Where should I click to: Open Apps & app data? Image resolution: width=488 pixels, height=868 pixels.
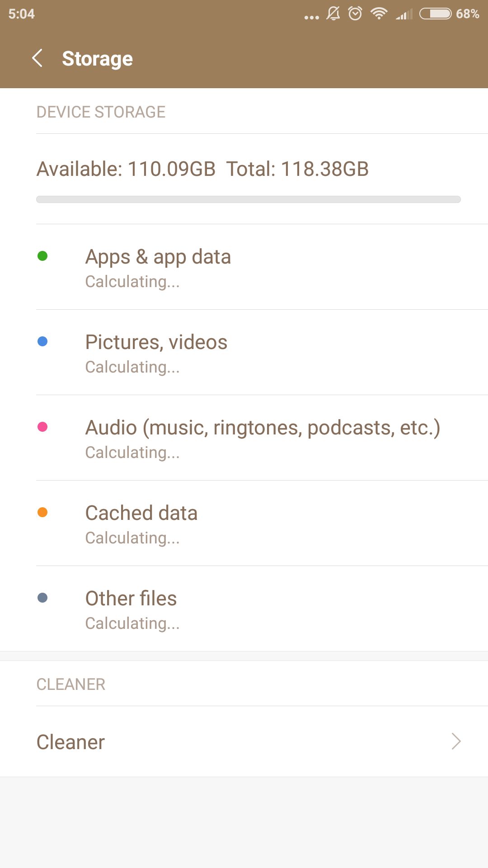(x=158, y=267)
